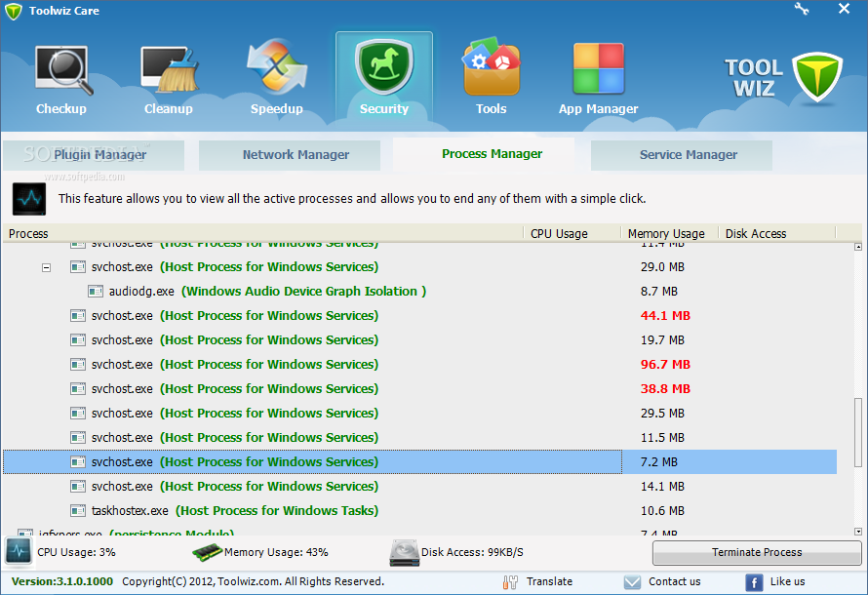The width and height of the screenshot is (868, 595).
Task: Switch to the Service Manager tab
Action: (682, 155)
